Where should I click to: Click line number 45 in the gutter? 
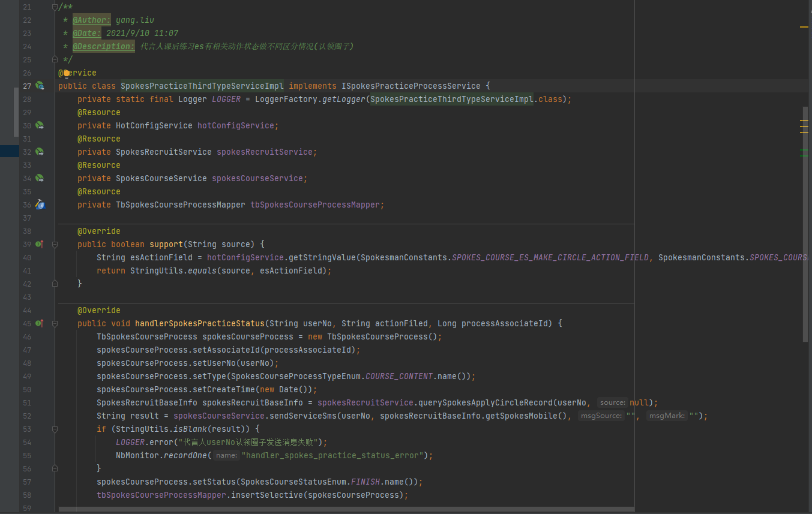[x=27, y=323]
